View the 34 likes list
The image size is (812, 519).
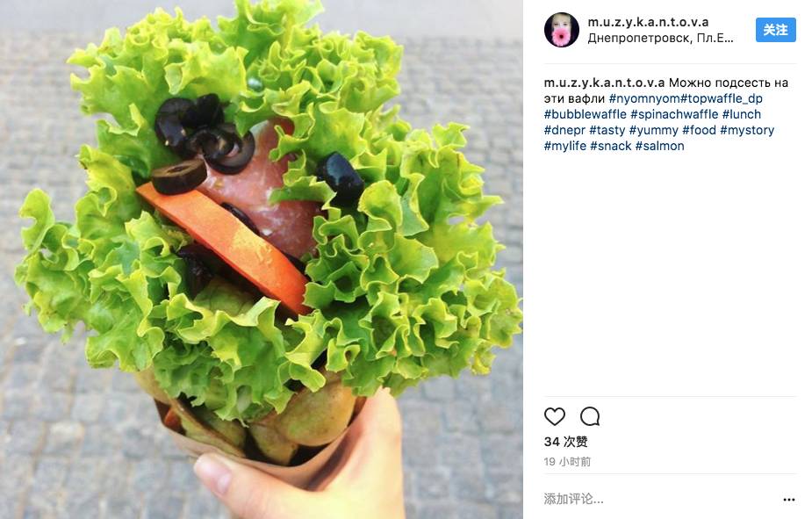[565, 442]
